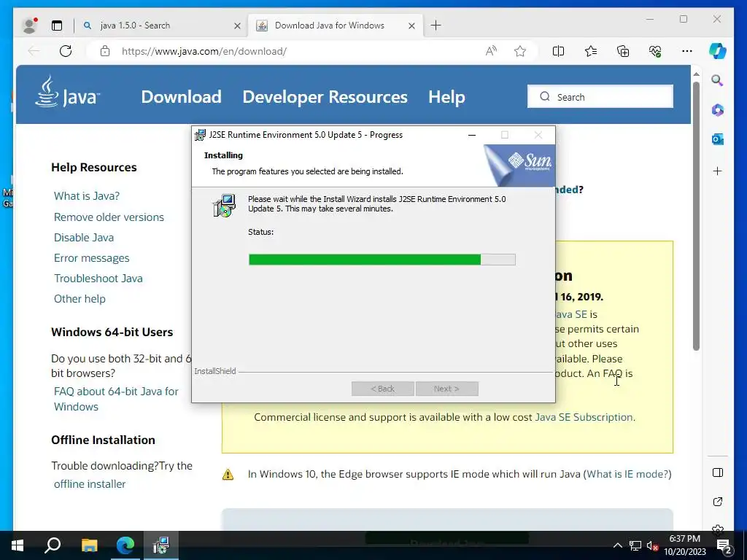This screenshot has height=560, width=747.
Task: Click the network tray icon
Action: pyautogui.click(x=635, y=545)
